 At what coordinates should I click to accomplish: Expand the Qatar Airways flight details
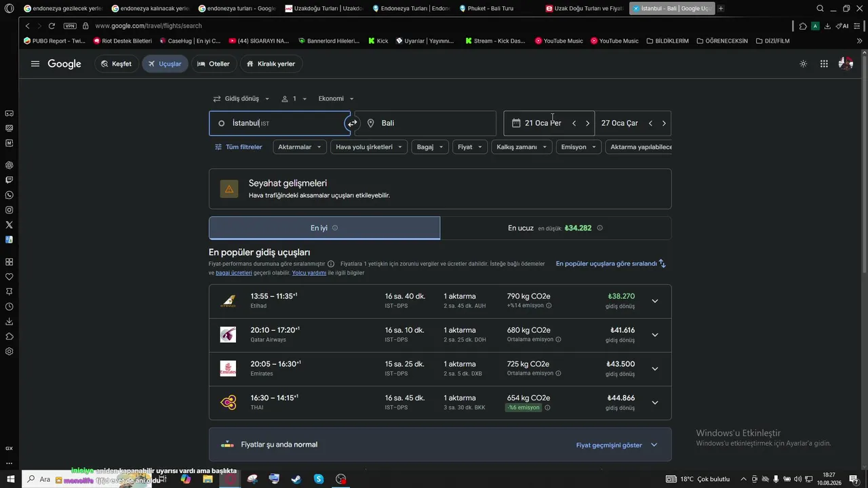654,335
